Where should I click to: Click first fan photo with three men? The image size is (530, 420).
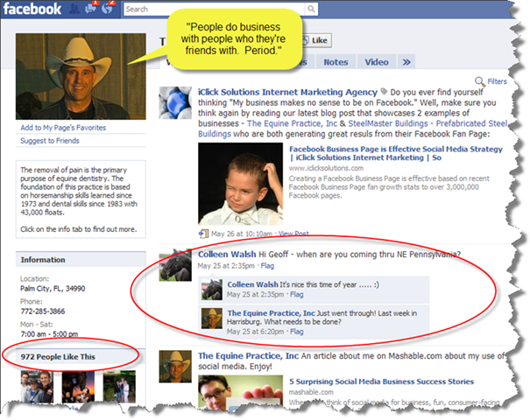click(37, 387)
